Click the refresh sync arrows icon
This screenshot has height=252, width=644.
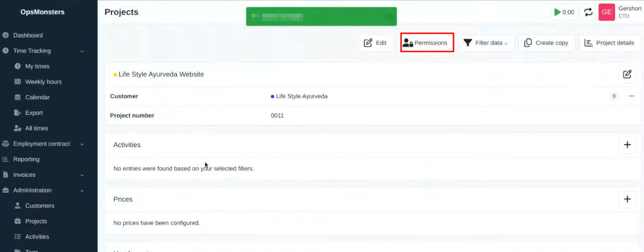tap(588, 12)
